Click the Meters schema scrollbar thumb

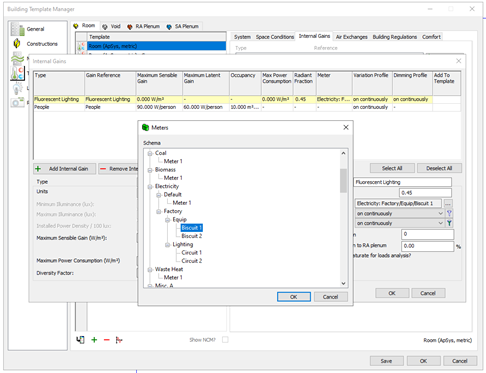coord(343,180)
